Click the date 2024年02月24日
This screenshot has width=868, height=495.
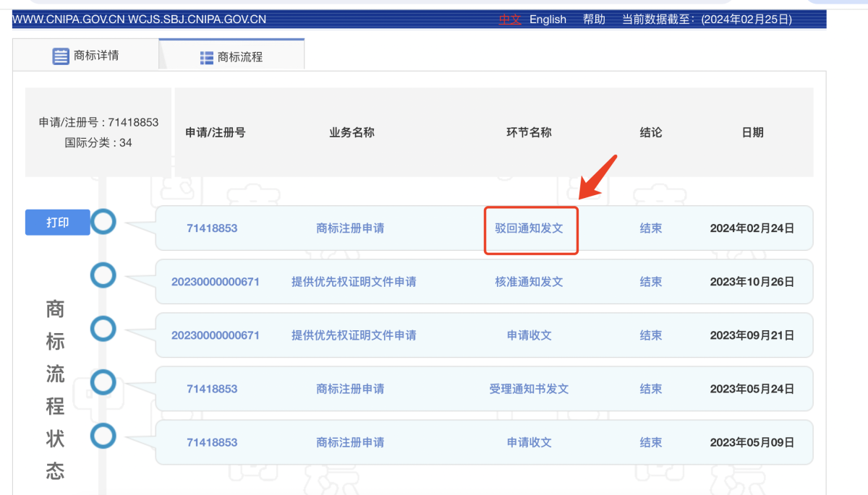click(x=752, y=228)
